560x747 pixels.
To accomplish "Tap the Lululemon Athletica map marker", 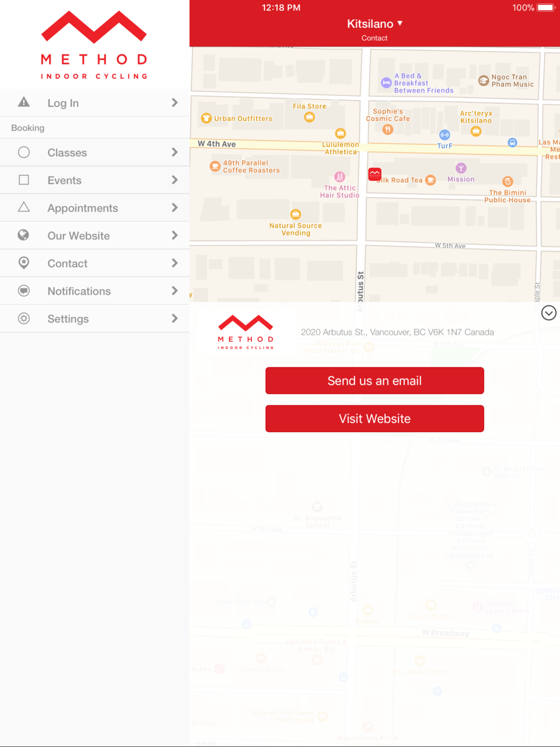I will (x=340, y=133).
